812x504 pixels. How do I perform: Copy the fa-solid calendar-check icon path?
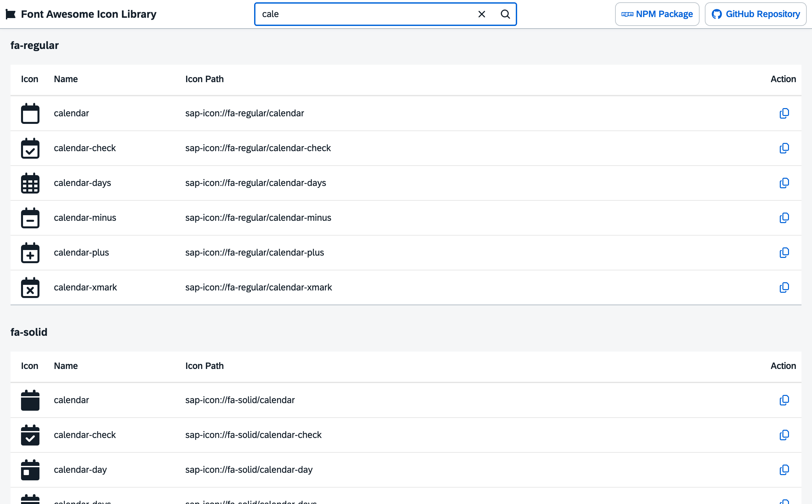784,435
